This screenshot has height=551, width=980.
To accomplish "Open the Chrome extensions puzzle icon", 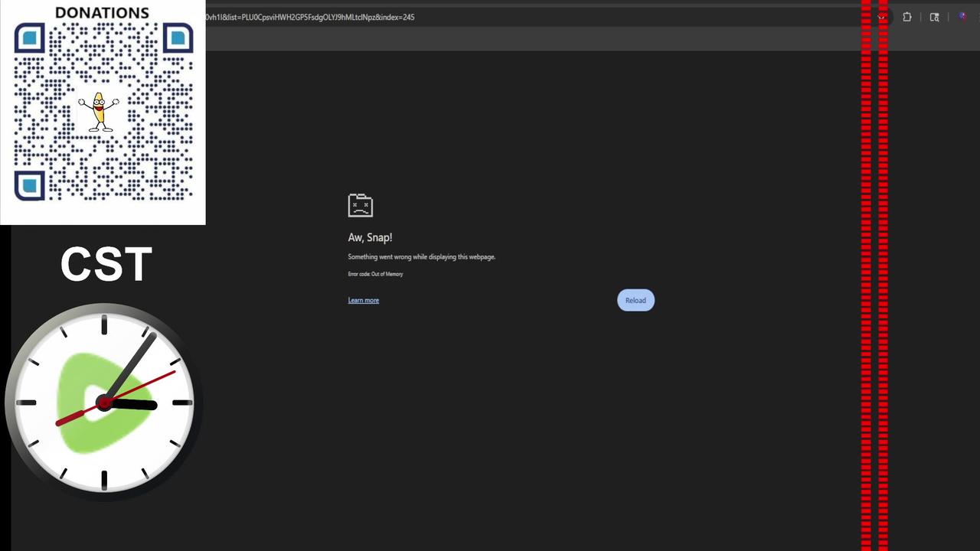I will pos(907,17).
